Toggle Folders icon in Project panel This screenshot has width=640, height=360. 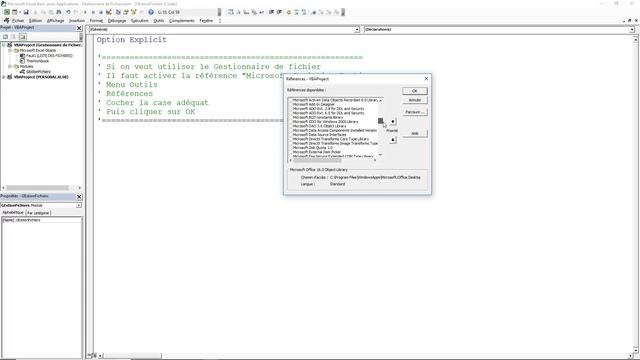click(x=22, y=37)
